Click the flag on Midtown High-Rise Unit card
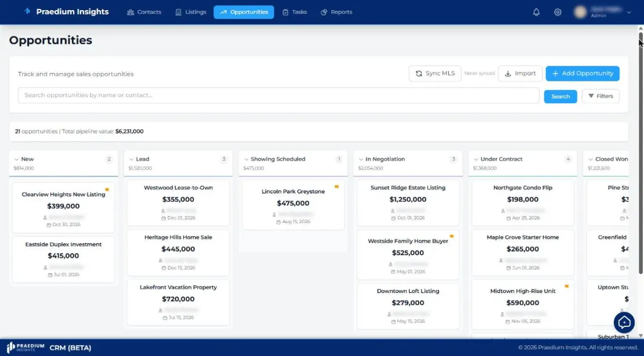644x356 pixels. (x=567, y=286)
